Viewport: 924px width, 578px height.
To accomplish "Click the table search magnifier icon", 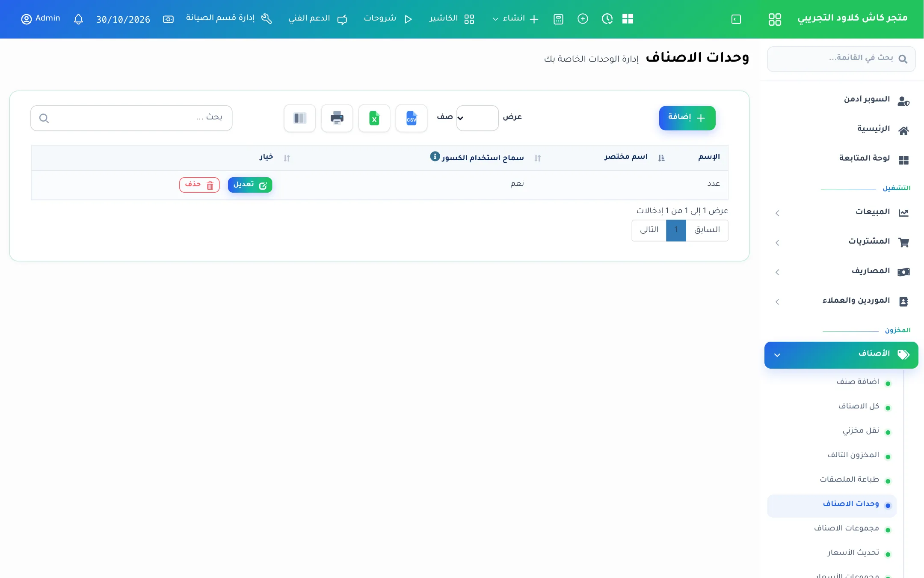I will pyautogui.click(x=44, y=118).
